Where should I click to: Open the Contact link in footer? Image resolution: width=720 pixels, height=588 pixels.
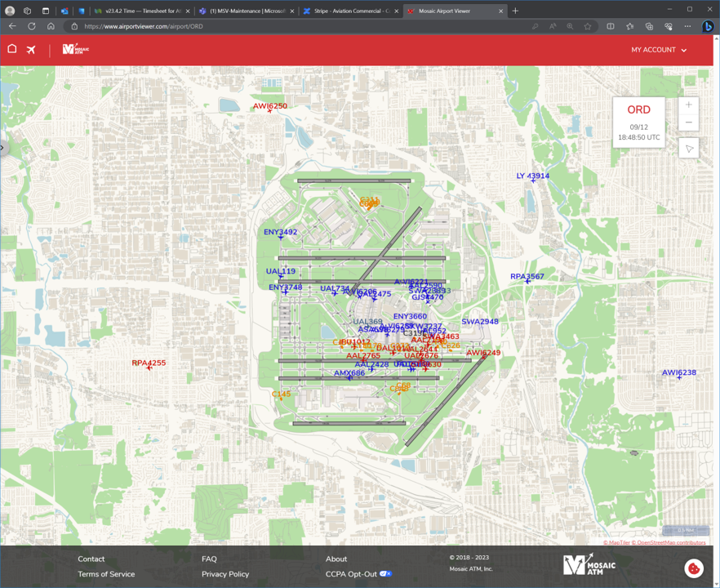(x=91, y=559)
